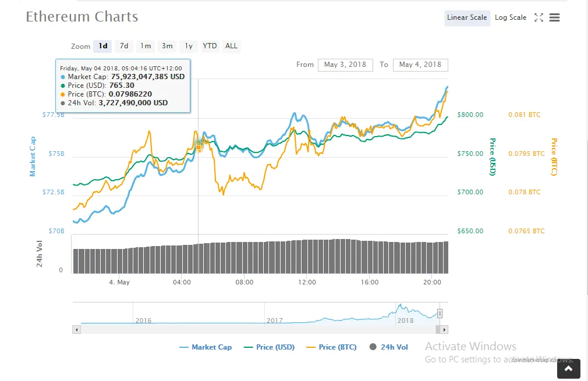The image size is (588, 381).
Task: Click the $800.00 USD axis label
Action: (x=470, y=115)
